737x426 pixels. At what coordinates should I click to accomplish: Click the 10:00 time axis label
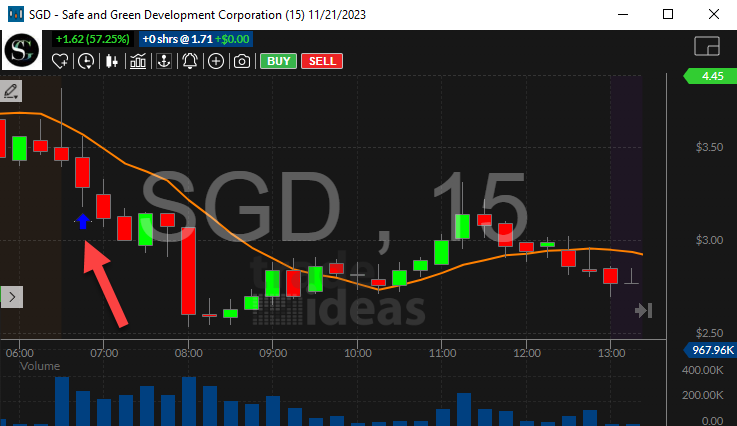(x=358, y=353)
